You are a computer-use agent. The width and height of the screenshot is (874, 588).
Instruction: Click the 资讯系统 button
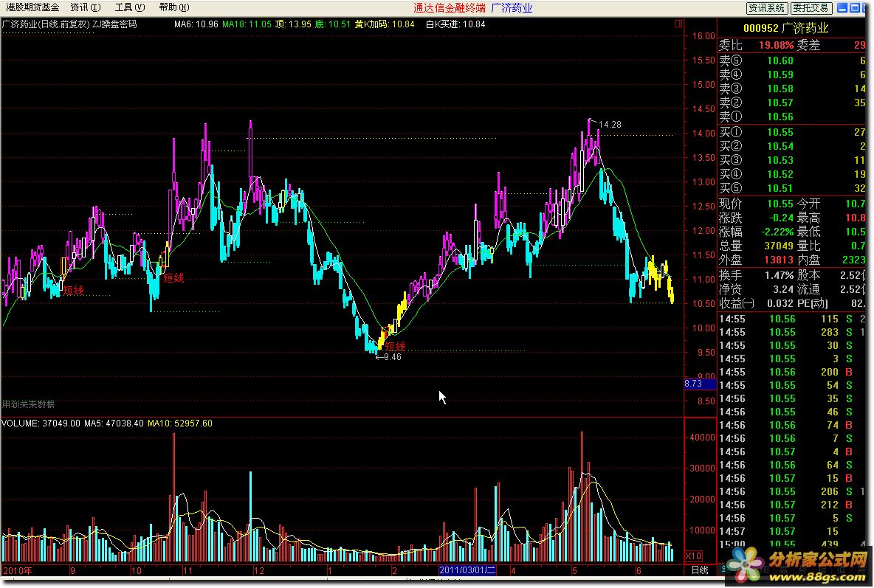click(x=766, y=8)
